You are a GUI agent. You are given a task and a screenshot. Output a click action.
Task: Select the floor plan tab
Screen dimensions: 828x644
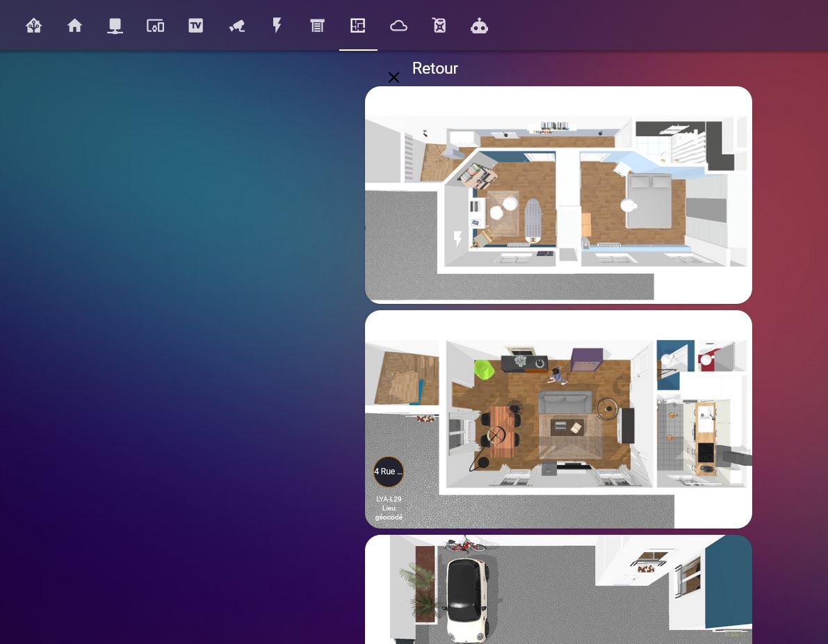(358, 25)
